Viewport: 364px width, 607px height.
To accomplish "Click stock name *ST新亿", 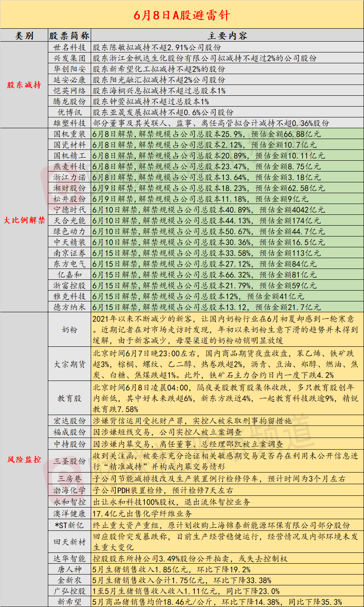I will coord(69,525).
